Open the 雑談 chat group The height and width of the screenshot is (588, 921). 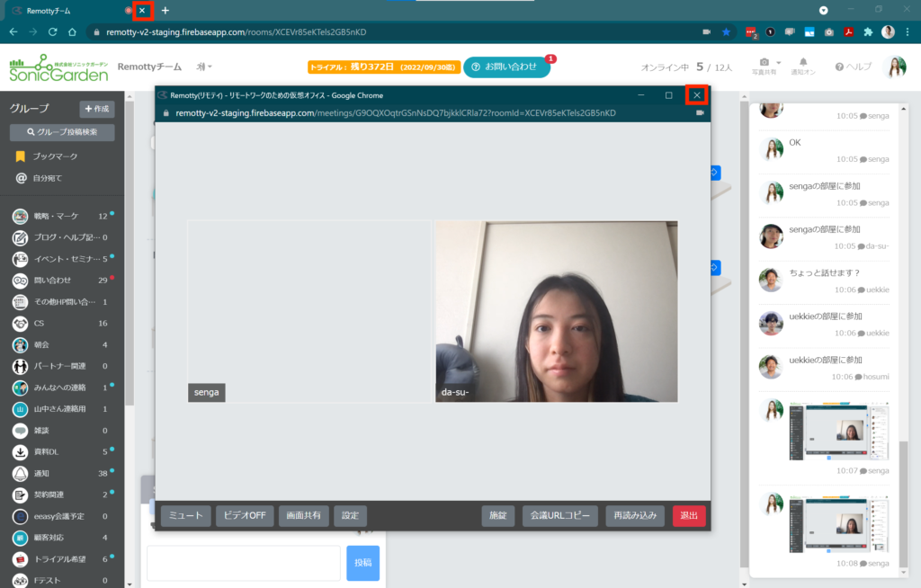coord(62,431)
